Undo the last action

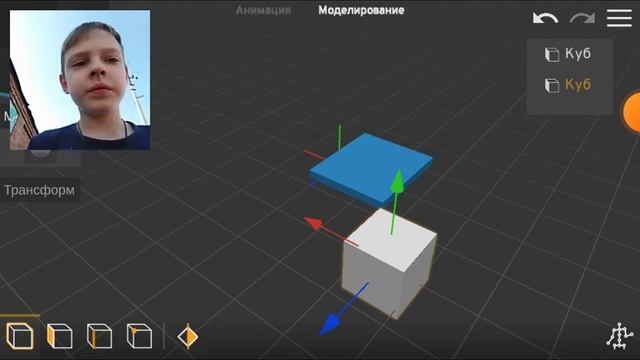[x=545, y=18]
